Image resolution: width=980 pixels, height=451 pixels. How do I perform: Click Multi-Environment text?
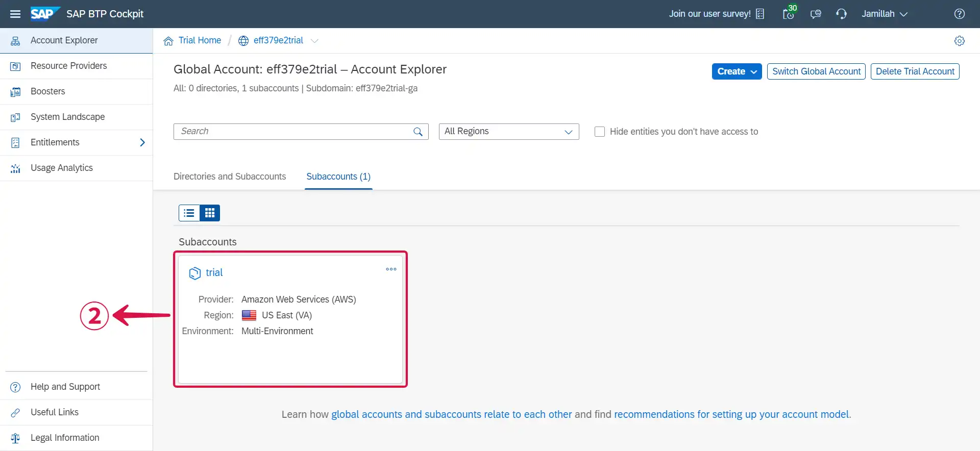coord(277,331)
